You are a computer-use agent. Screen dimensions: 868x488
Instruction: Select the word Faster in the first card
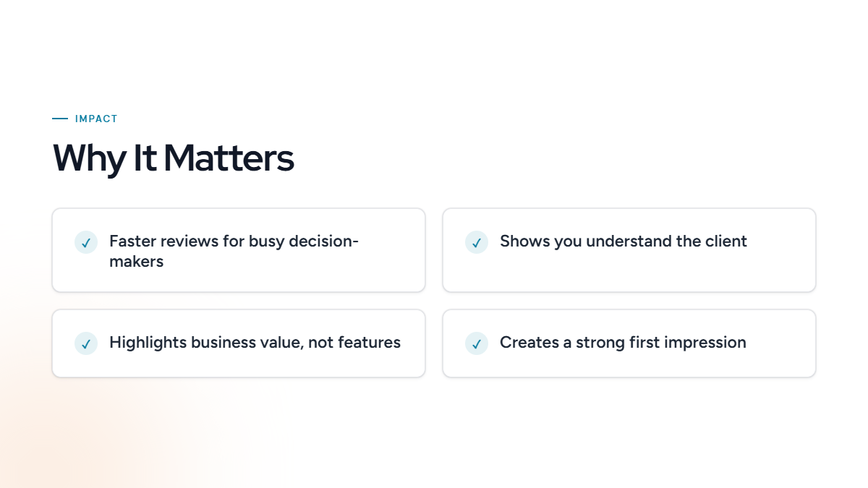pos(133,241)
